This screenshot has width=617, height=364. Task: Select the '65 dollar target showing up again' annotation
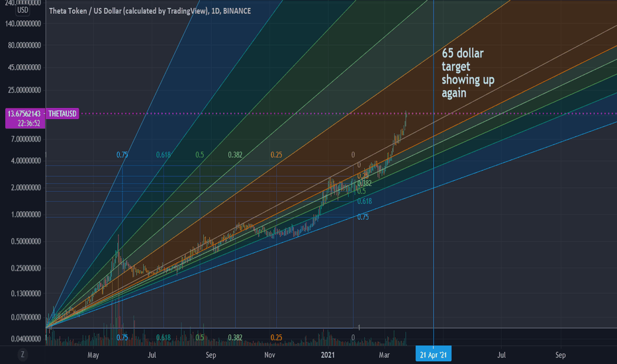click(468, 73)
